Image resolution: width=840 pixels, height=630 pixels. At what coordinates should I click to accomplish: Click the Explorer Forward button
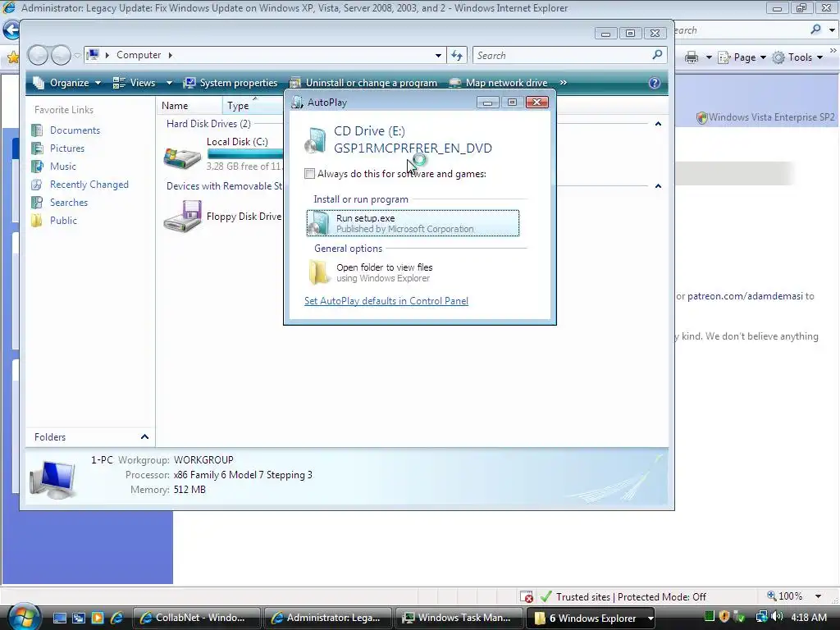point(61,55)
